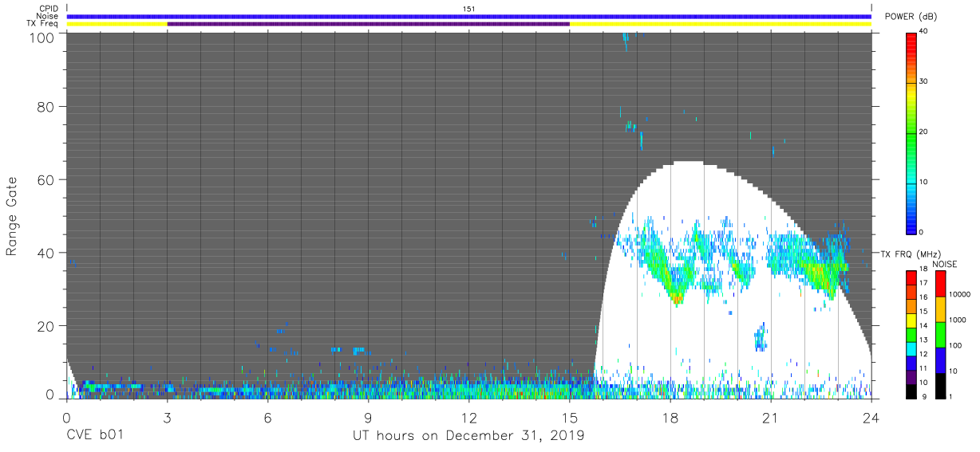The image size is (980, 452).
Task: Click the 'CPID' label at the top left
Action: (49, 9)
